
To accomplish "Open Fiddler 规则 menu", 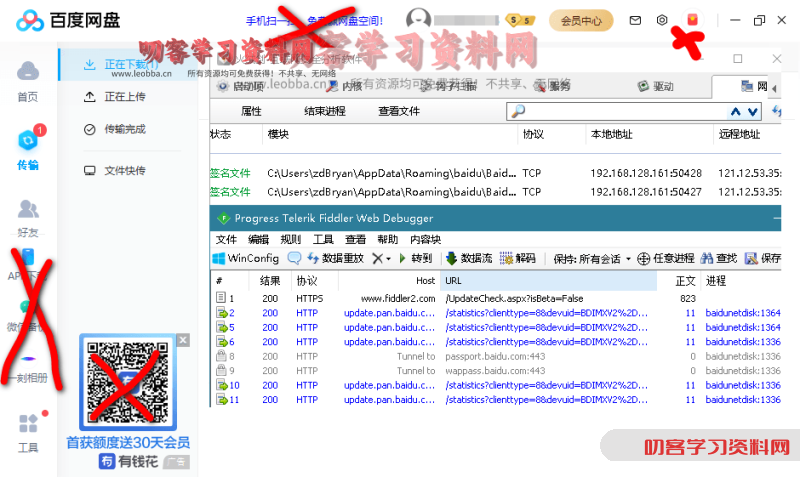I will click(x=291, y=240).
